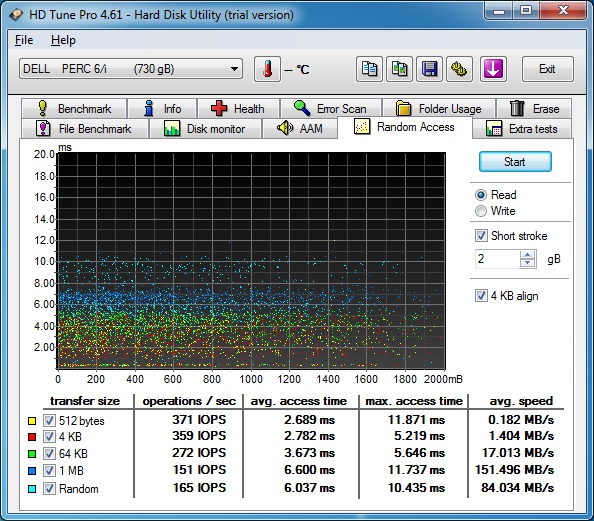Image resolution: width=594 pixels, height=521 pixels.
Task: Click the Start button
Action: tap(515, 162)
